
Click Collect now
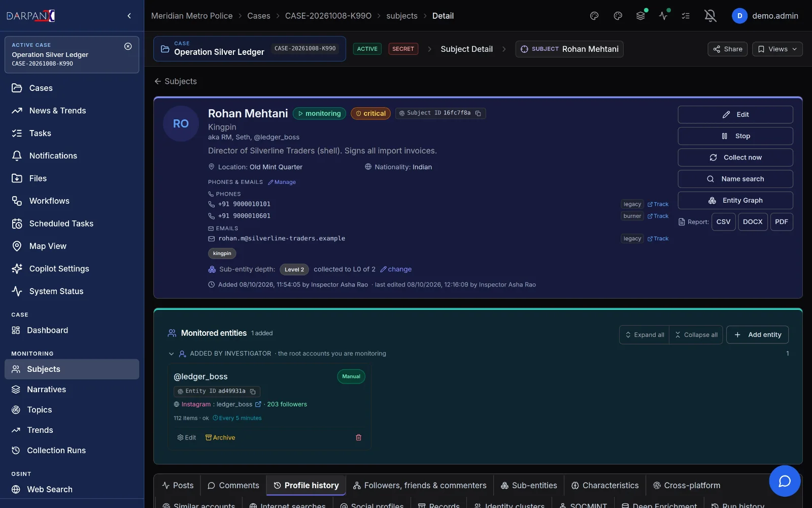[735, 157]
